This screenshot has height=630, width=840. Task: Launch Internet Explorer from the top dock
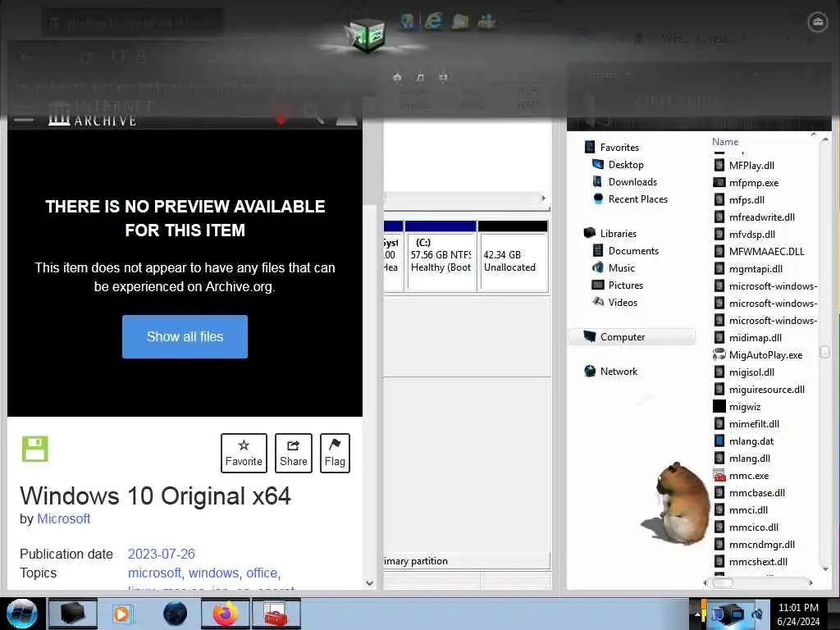pos(433,21)
